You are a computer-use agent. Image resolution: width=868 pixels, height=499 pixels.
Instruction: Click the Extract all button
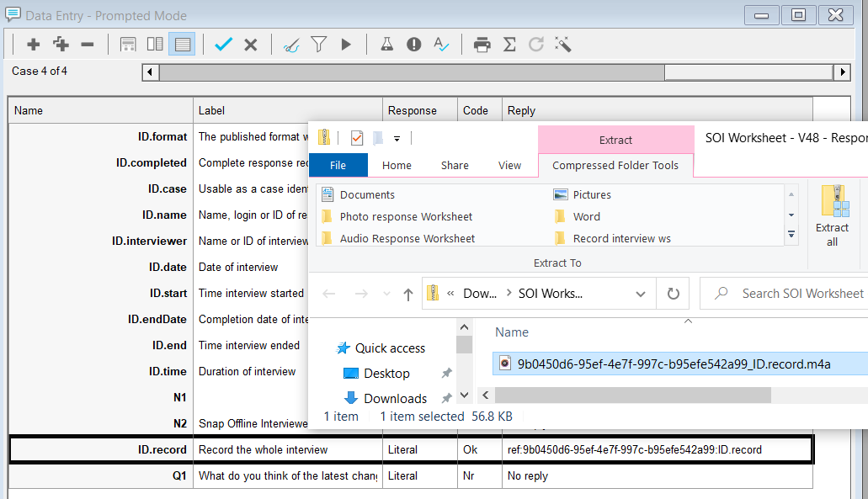pos(832,216)
